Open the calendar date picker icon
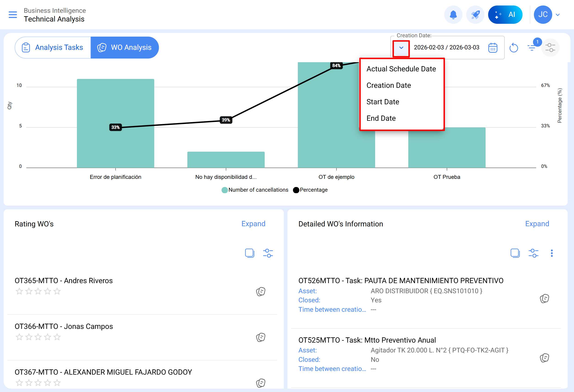The width and height of the screenshot is (574, 392). [x=493, y=48]
